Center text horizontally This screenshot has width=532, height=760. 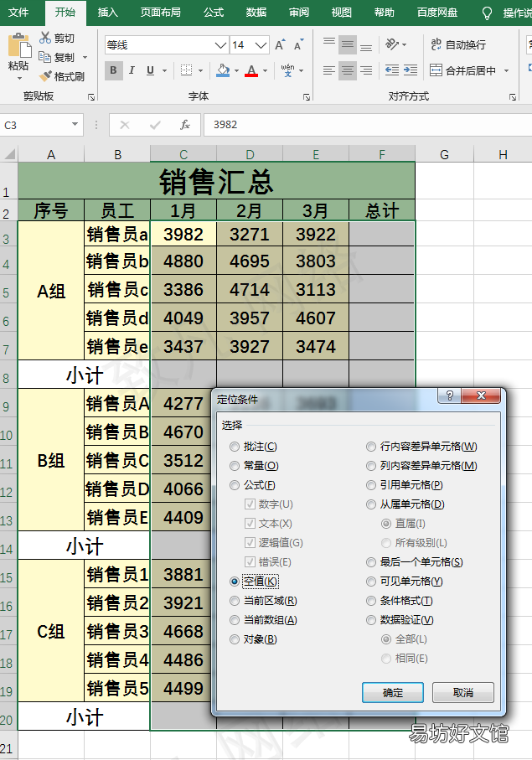(348, 70)
